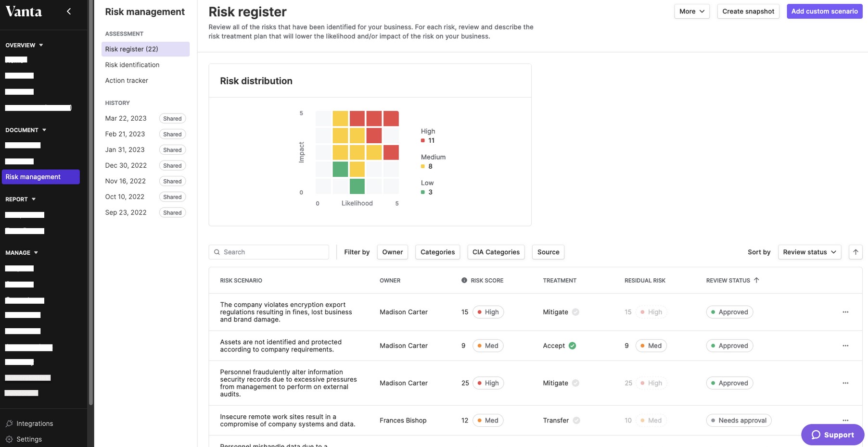
Task: Collapse the Vanta sidebar with the chevron
Action: pyautogui.click(x=69, y=11)
